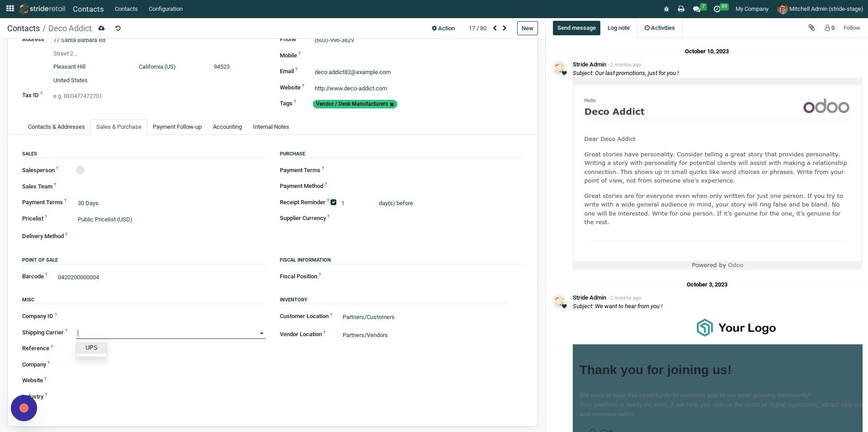868x432 pixels.
Task: Open the conversations chat icon
Action: coord(697,9)
